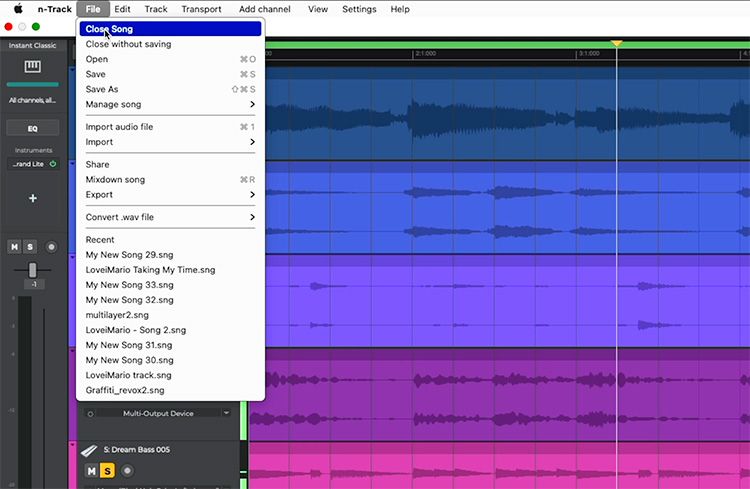Image resolution: width=750 pixels, height=489 pixels.
Task: Expand the Export submenu
Action: pos(170,195)
